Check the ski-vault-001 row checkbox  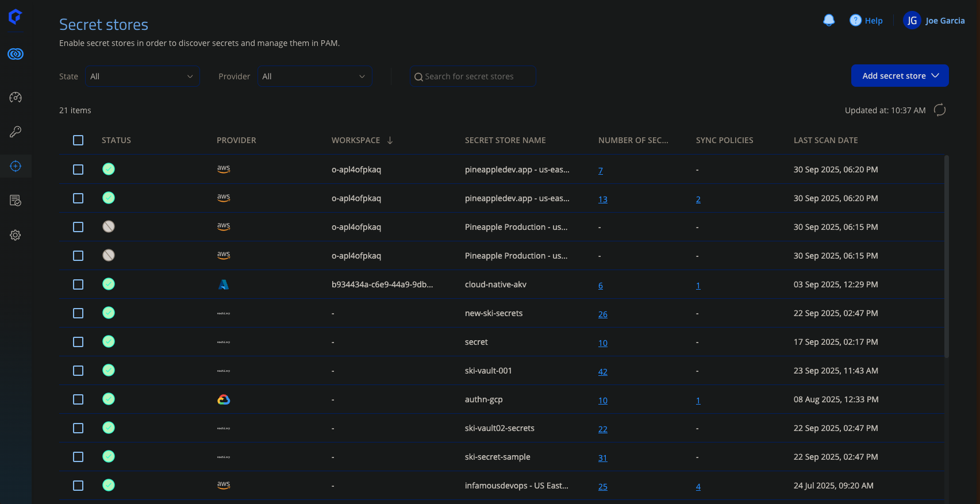[x=78, y=371]
